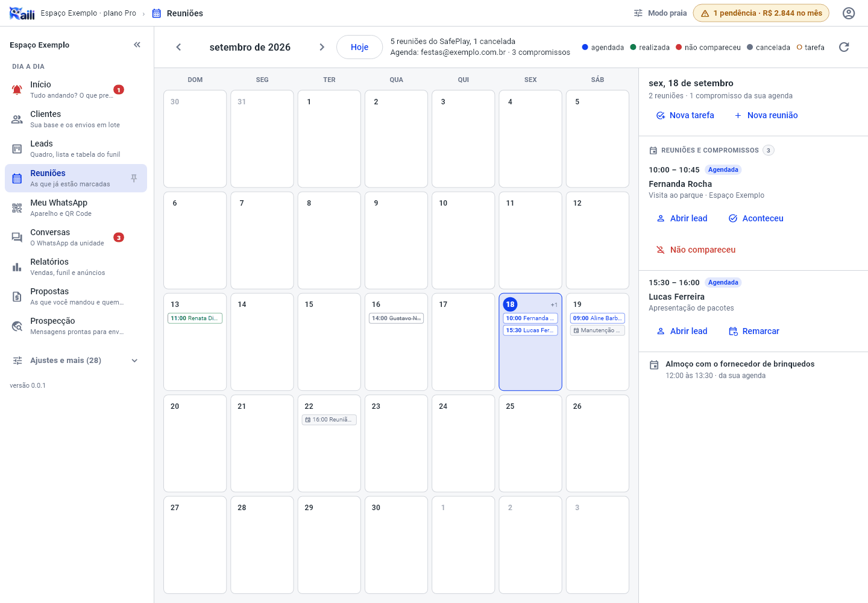Screen dimensions: 868x603
Task: Open 09:00 Aline Barb event on day 19
Action: pos(597,318)
